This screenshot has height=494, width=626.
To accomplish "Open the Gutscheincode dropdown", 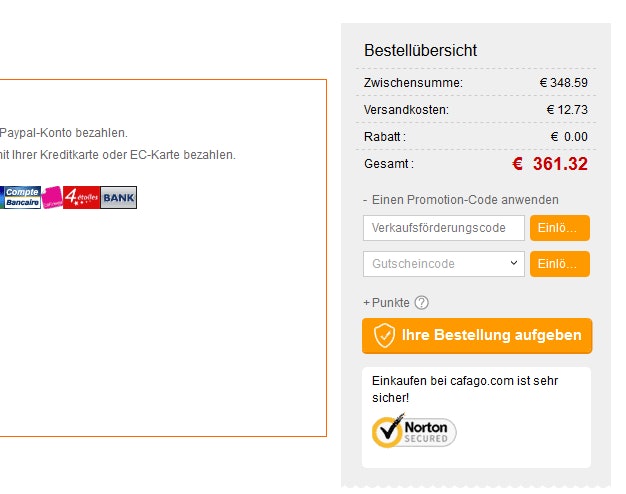I will 444,264.
